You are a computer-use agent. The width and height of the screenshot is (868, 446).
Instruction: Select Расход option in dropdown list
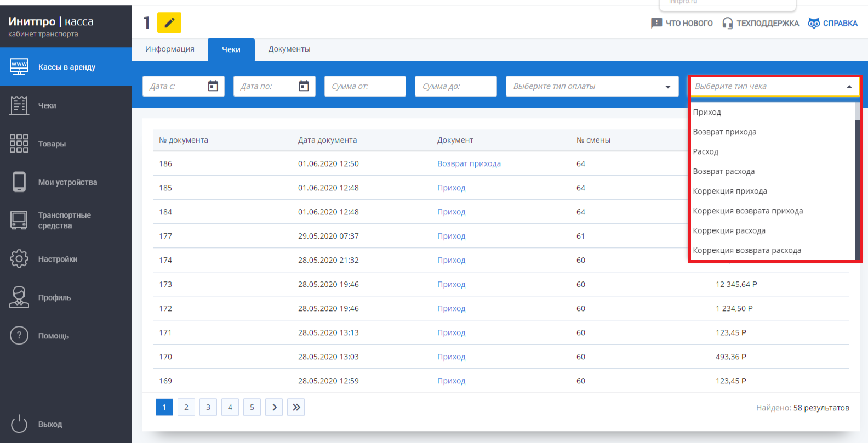[773, 151]
